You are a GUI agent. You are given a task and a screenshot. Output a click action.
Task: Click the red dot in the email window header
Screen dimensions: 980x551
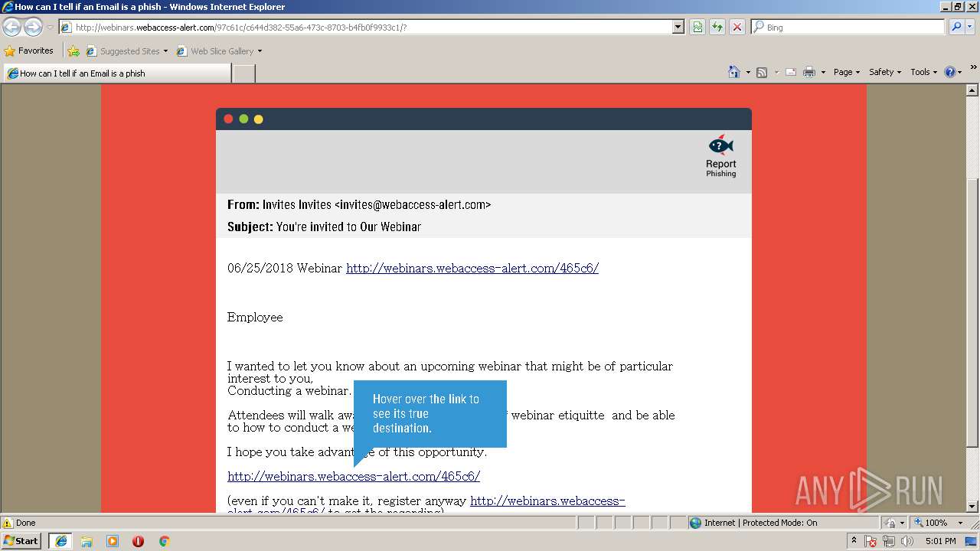(x=228, y=119)
